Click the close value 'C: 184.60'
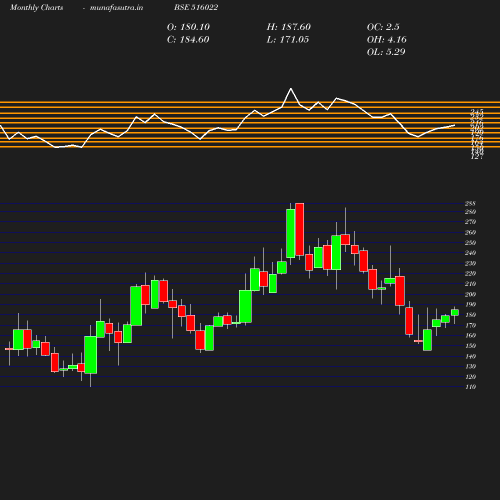Screen dimensions: 500x500 click(188, 40)
